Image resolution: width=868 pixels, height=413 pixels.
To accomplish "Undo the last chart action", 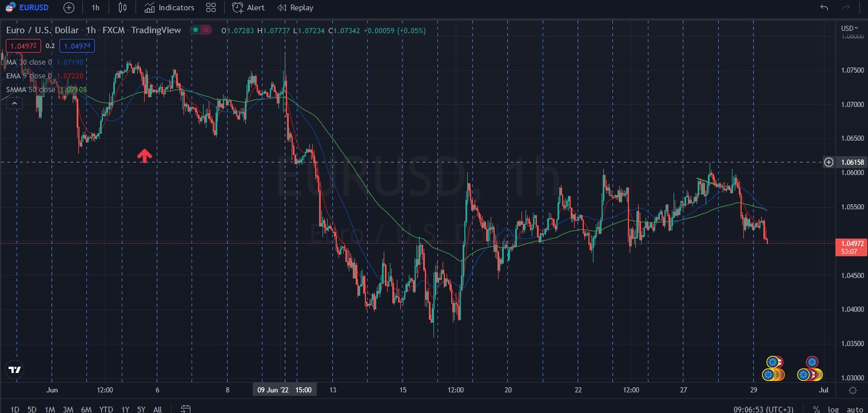I will (824, 7).
